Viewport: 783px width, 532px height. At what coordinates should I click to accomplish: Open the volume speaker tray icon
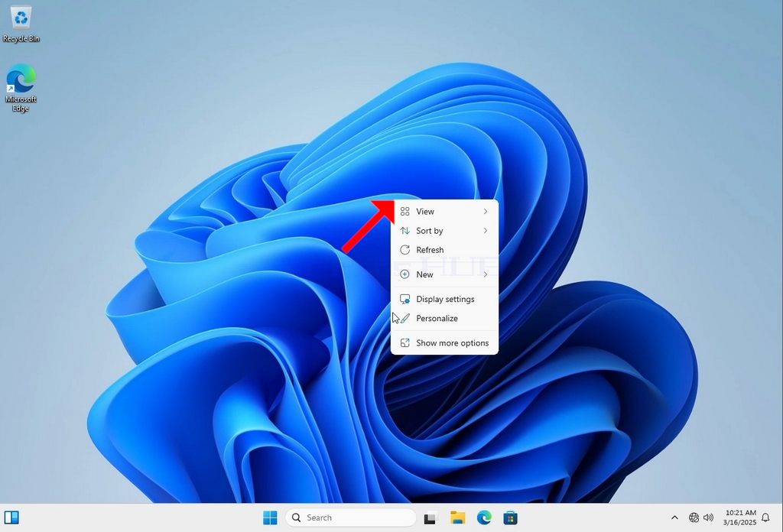pos(708,517)
